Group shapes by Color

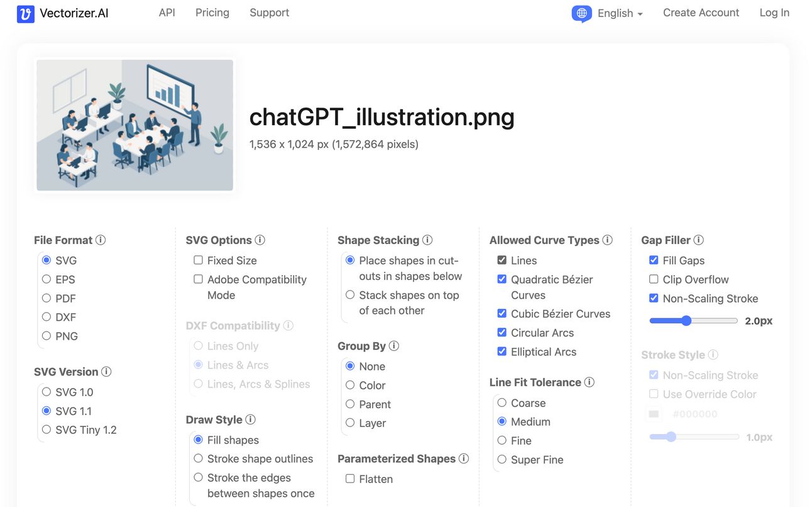tap(350, 384)
